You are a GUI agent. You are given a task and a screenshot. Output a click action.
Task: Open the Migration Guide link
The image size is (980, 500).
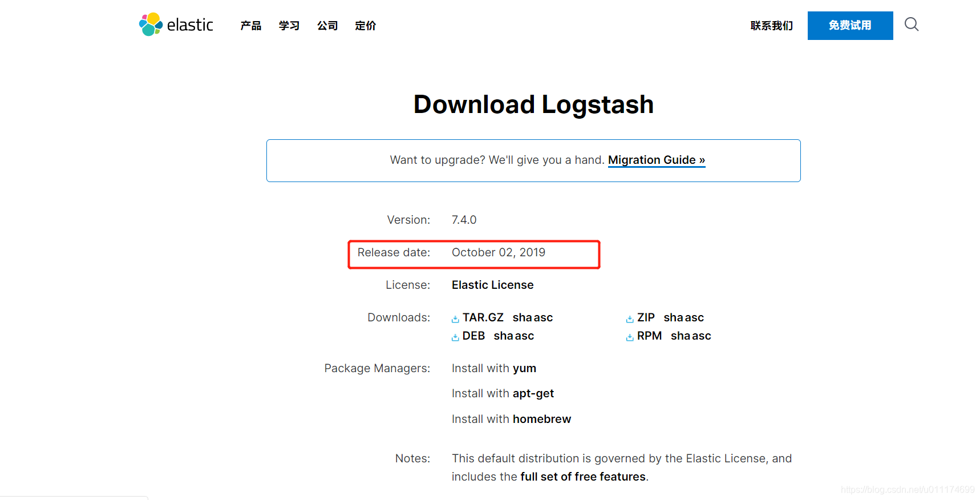[657, 160]
